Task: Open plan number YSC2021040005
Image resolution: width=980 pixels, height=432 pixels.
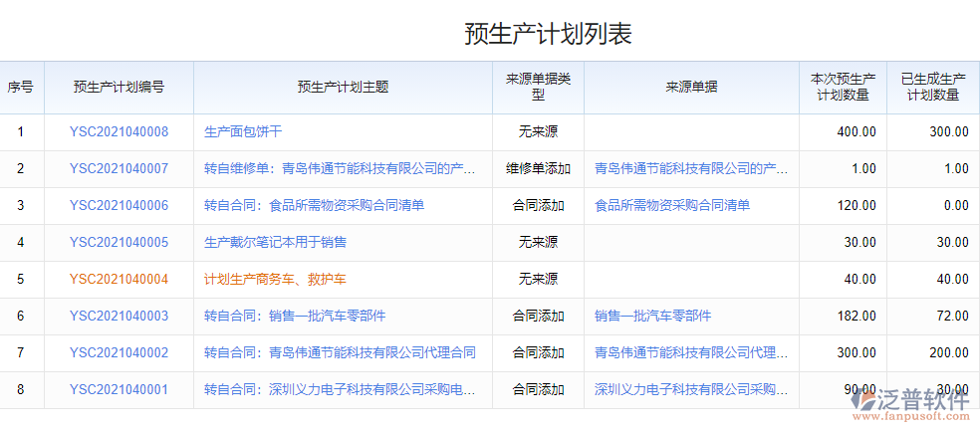Action: coord(119,242)
